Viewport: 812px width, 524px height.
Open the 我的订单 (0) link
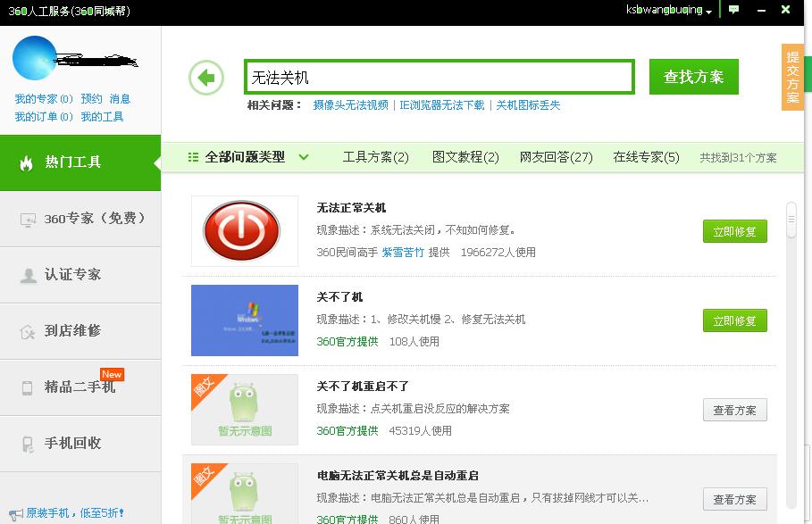pyautogui.click(x=44, y=117)
